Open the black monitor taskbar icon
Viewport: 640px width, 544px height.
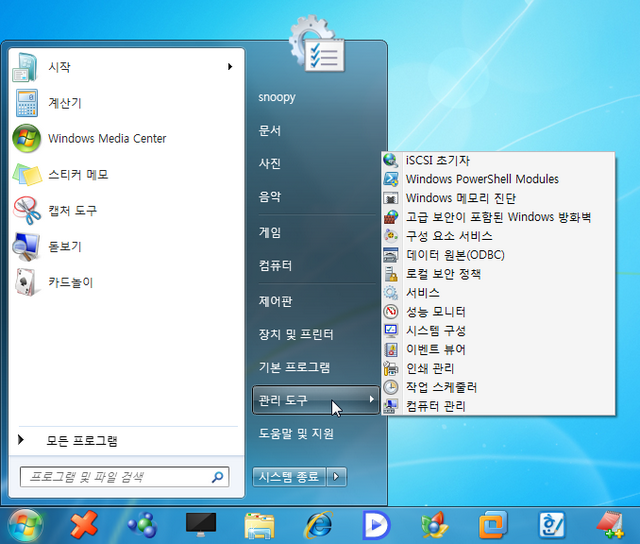click(x=201, y=525)
